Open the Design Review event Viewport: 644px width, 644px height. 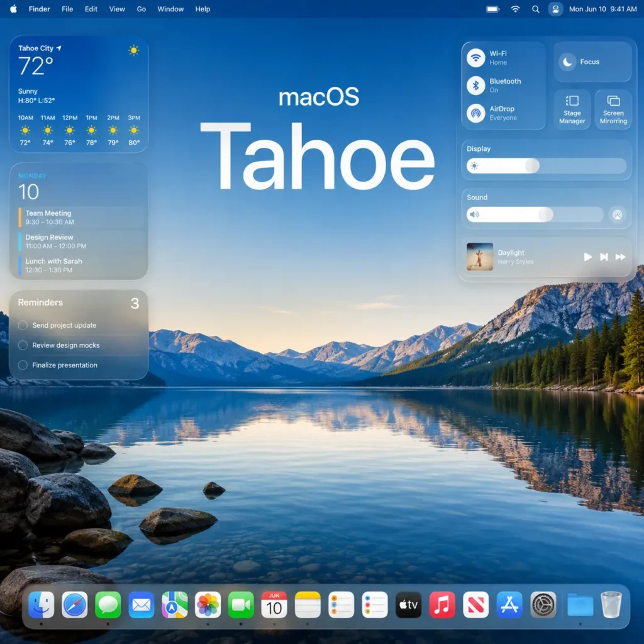(x=80, y=241)
